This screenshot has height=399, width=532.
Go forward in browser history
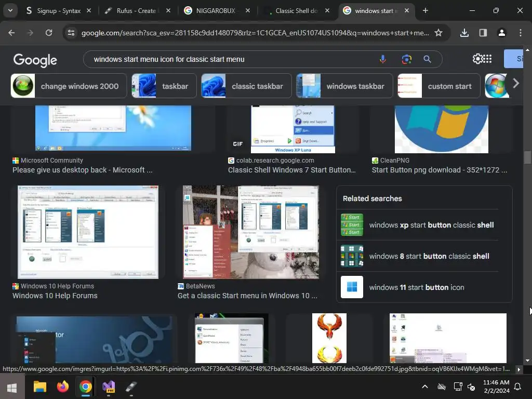30,33
